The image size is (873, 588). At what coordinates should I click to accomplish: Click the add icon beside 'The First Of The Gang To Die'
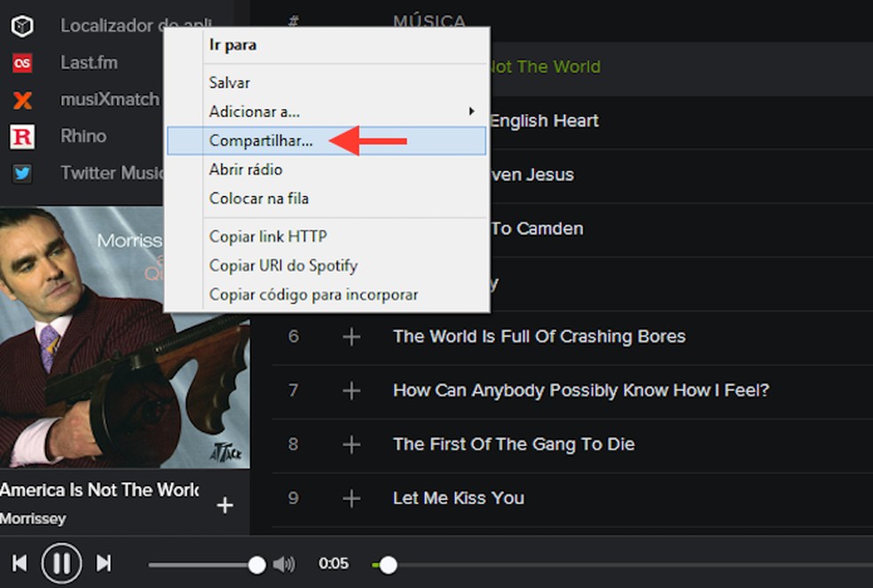coord(350,443)
